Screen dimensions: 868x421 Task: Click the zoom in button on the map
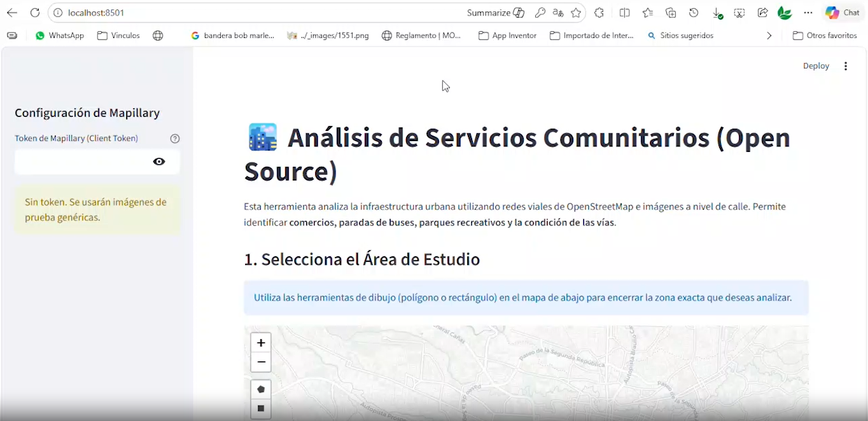point(261,342)
